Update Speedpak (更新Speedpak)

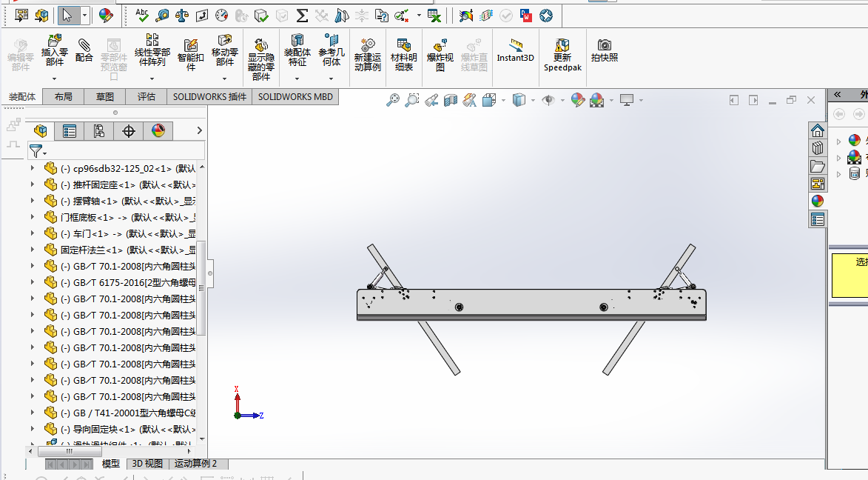click(562, 54)
